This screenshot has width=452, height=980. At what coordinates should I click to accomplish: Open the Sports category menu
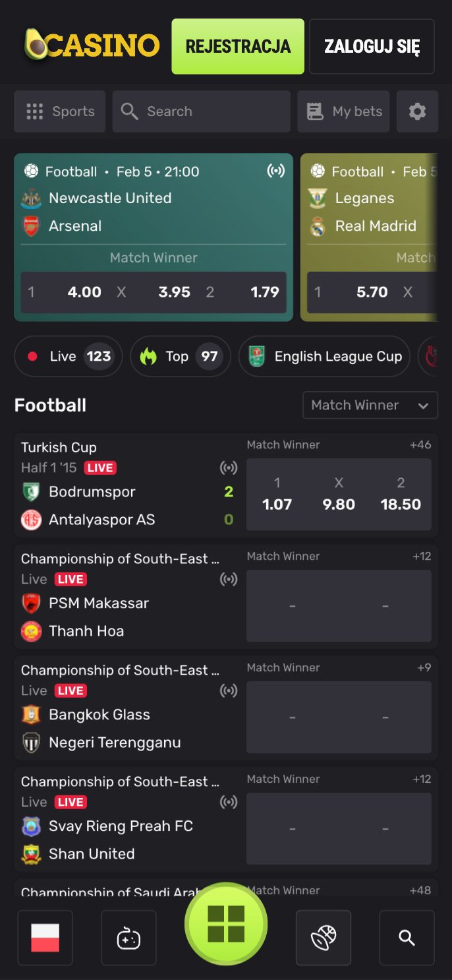pyautogui.click(x=59, y=111)
